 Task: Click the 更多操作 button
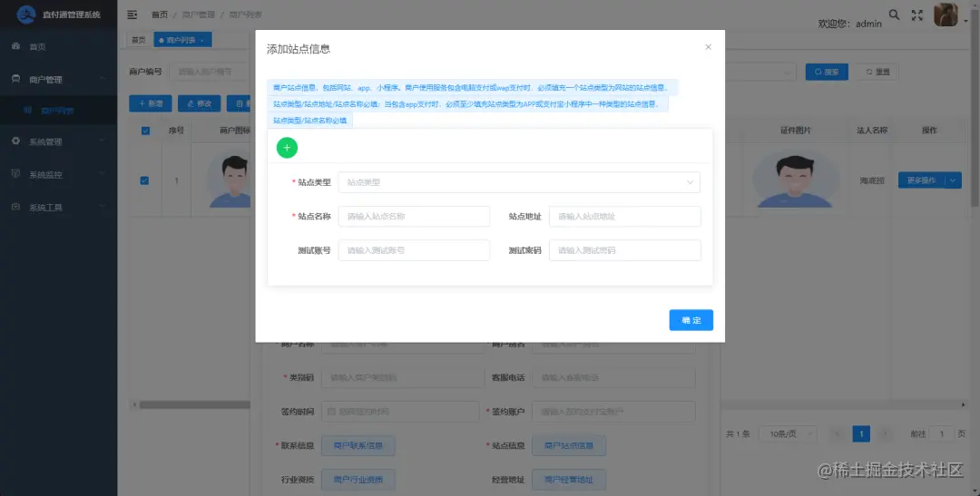[921, 180]
